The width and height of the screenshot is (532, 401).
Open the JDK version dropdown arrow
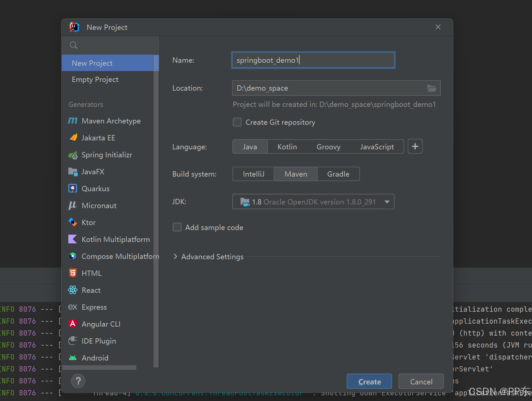point(387,202)
